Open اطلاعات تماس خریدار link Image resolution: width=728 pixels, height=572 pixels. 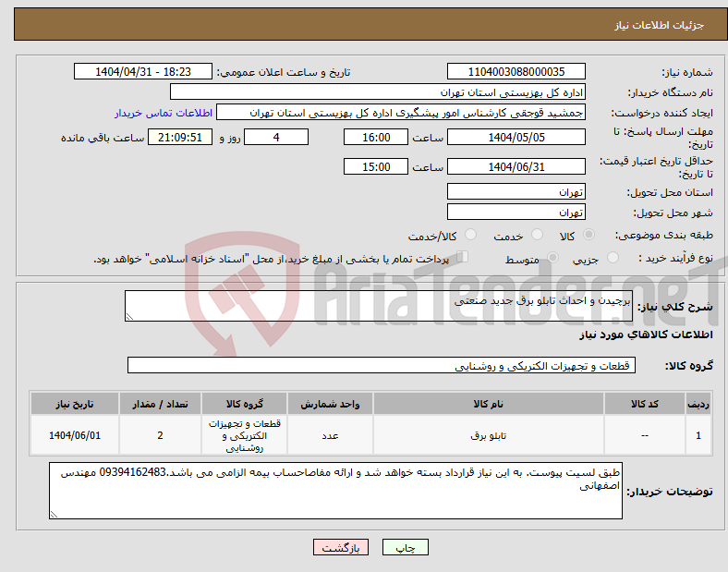point(164,113)
